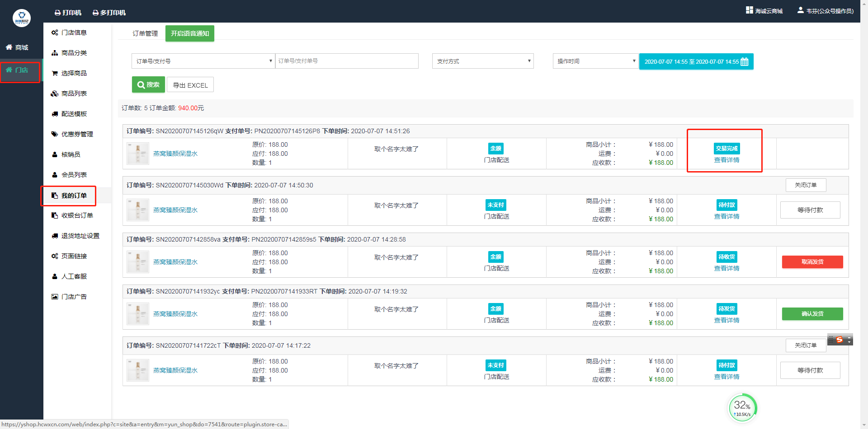View details of order SN20200707142858va
Screen dimensions: 868x429
click(x=726, y=268)
